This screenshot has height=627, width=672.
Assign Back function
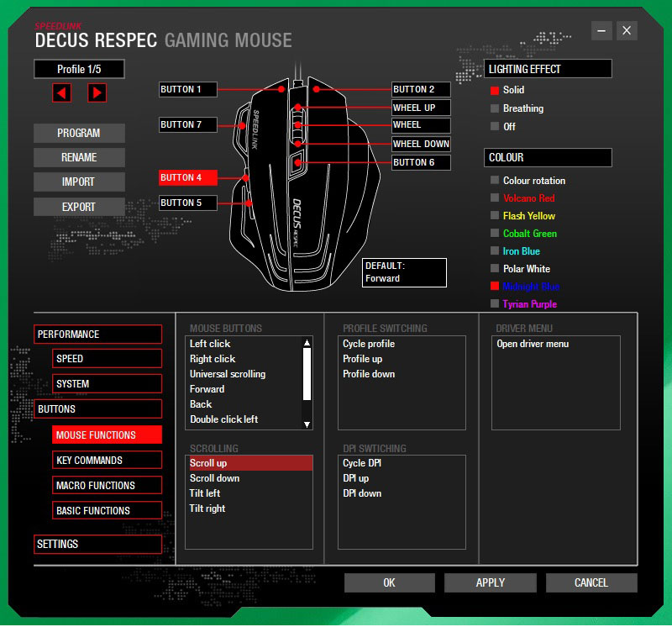click(x=244, y=404)
